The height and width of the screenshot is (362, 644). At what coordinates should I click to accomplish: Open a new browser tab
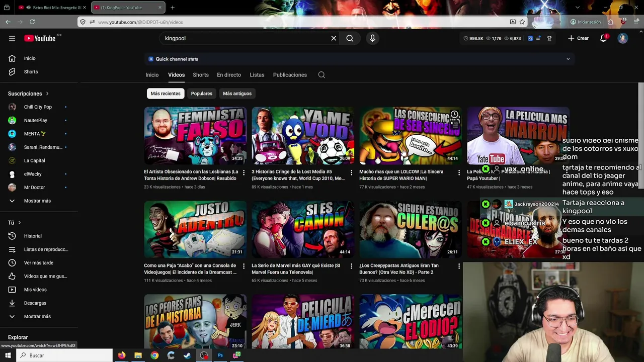173,8
